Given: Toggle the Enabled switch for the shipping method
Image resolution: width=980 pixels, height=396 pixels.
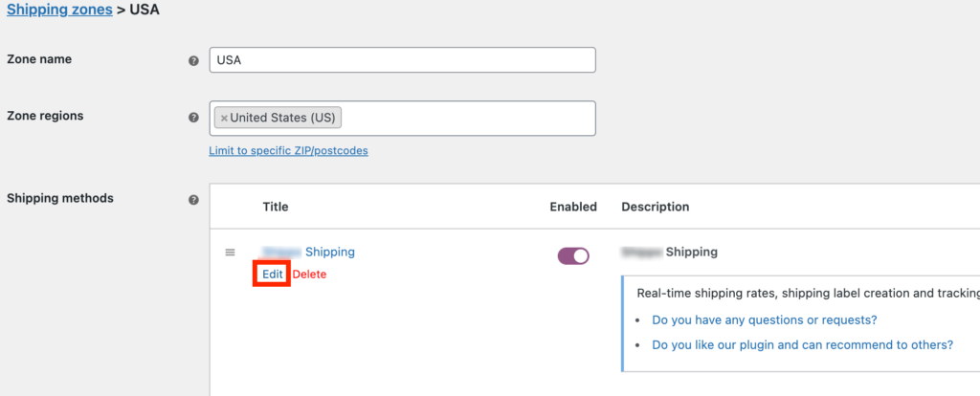Looking at the screenshot, I should [x=573, y=255].
